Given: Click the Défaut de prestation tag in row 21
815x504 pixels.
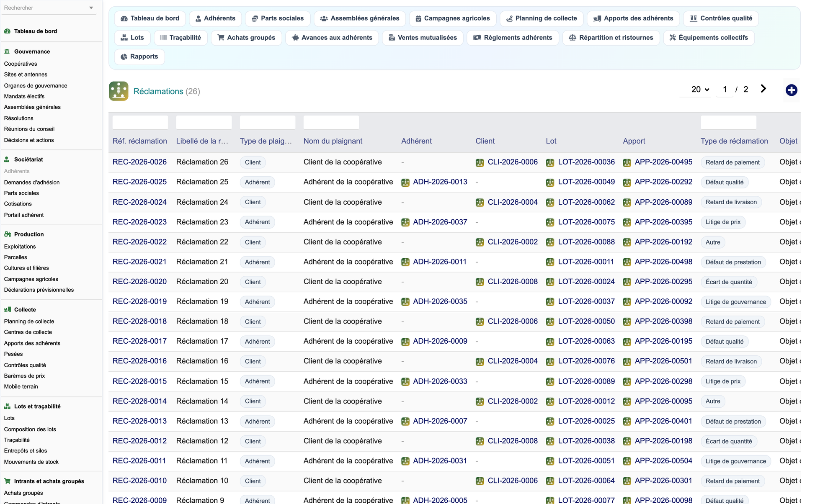Looking at the screenshot, I should click(733, 262).
